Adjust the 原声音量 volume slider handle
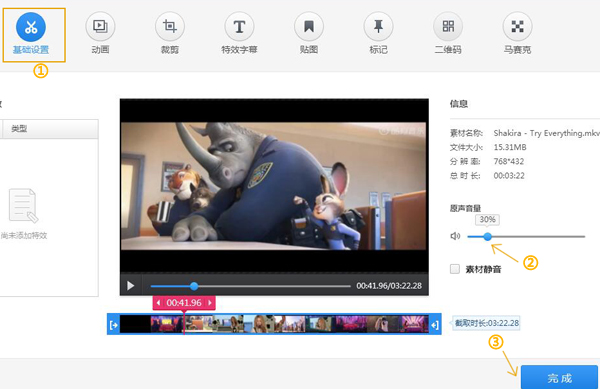Viewport: 600px width, 389px height. point(487,236)
